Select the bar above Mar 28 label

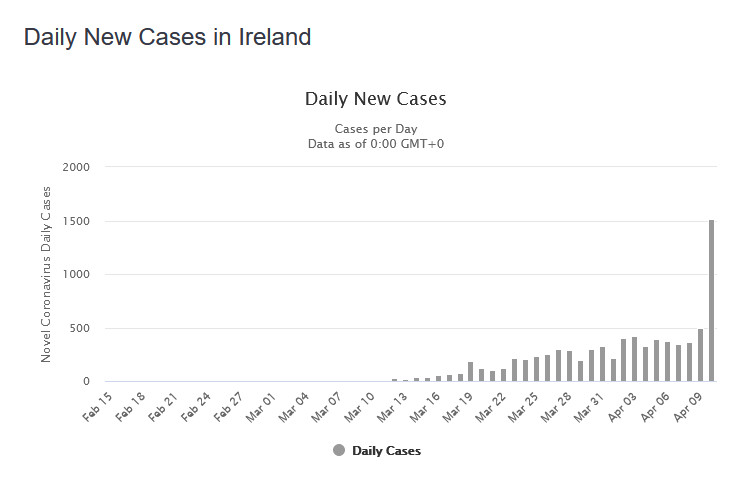coord(569,366)
